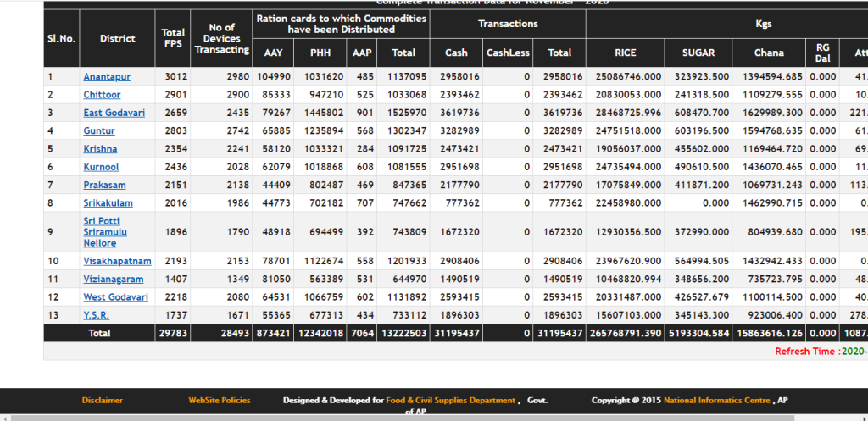Open the Prakasam district link

pos(103,185)
